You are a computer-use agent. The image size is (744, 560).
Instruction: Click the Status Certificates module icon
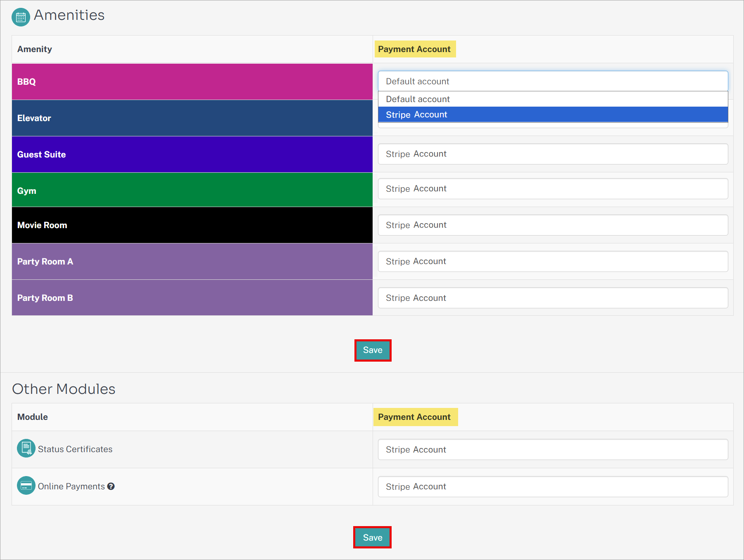pyautogui.click(x=26, y=448)
